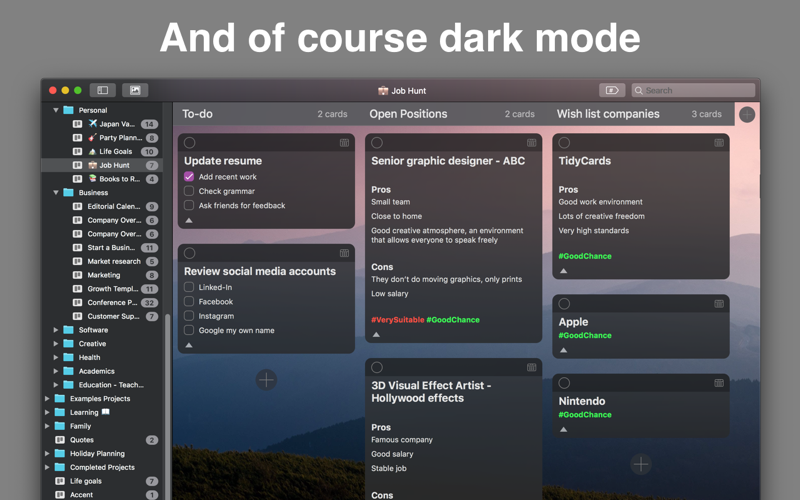Expand the Creative folder
Screen dimensions: 800x500
click(x=56, y=344)
